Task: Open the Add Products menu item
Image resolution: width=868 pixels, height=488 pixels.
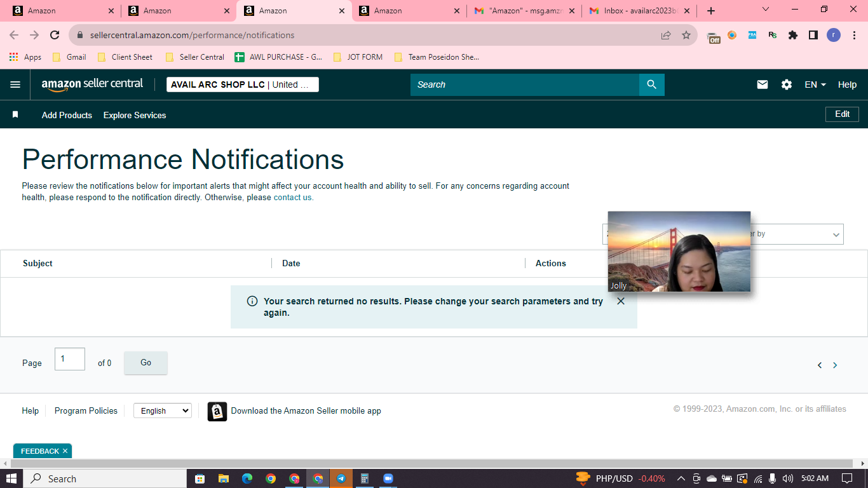Action: [x=67, y=115]
